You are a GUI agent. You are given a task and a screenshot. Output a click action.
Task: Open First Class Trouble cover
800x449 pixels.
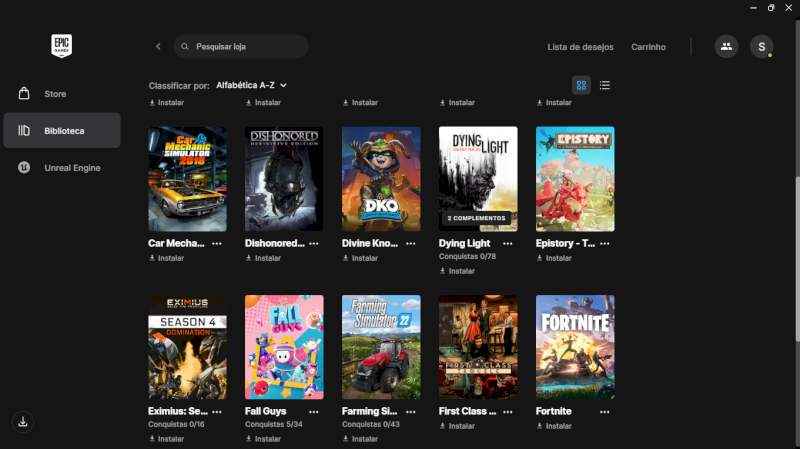[x=478, y=347]
